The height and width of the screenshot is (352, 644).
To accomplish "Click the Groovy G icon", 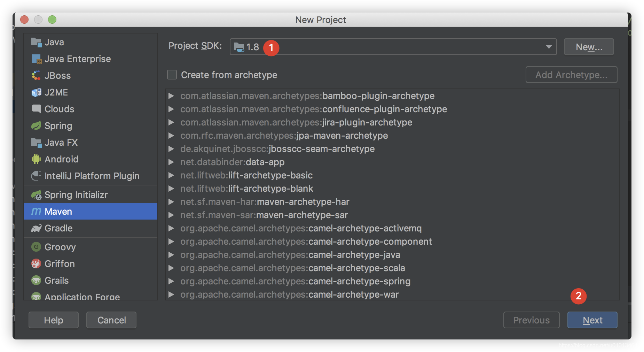I will pyautogui.click(x=36, y=247).
